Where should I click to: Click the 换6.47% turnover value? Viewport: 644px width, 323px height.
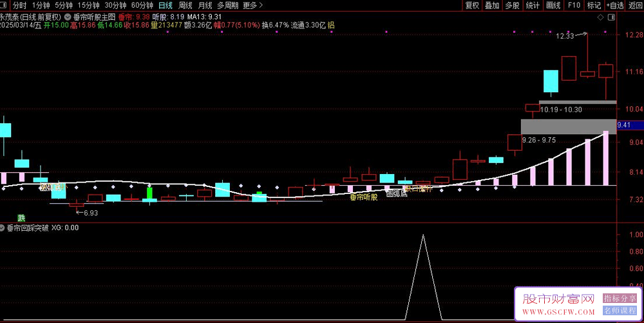(x=275, y=26)
